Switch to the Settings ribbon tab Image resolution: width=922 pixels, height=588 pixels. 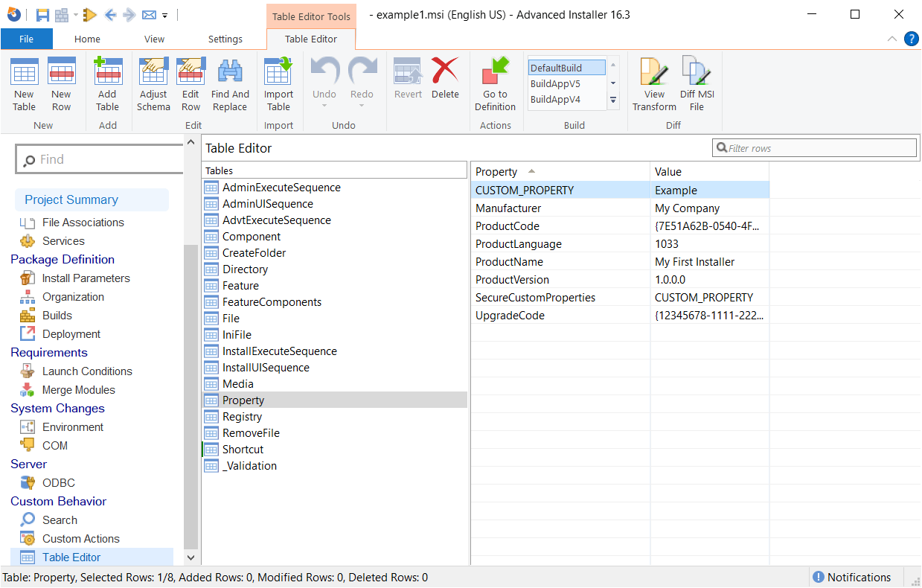pyautogui.click(x=224, y=39)
